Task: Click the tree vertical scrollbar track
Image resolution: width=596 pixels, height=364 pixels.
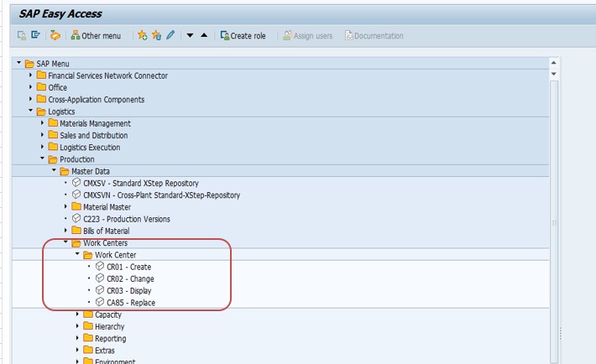Action: (x=554, y=222)
